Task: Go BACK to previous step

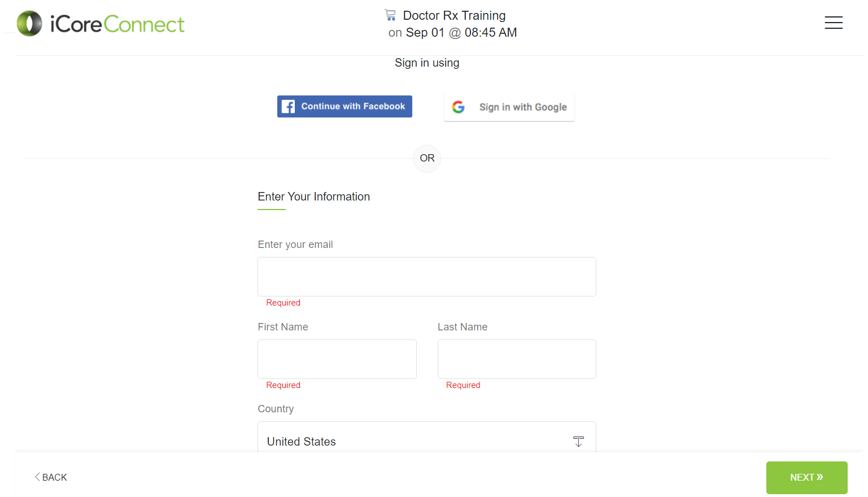Action: pos(51,477)
